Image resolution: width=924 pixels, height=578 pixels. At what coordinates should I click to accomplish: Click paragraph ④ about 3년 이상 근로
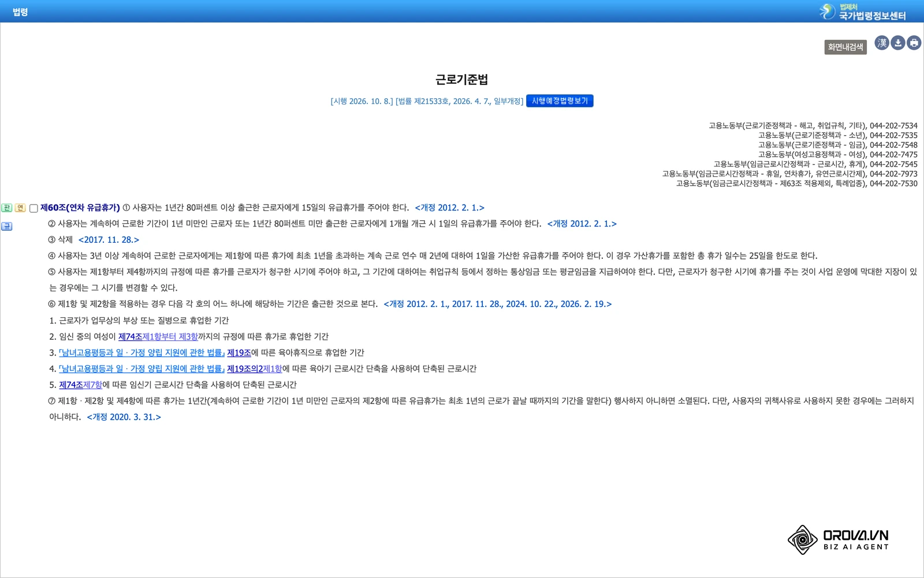(x=433, y=255)
